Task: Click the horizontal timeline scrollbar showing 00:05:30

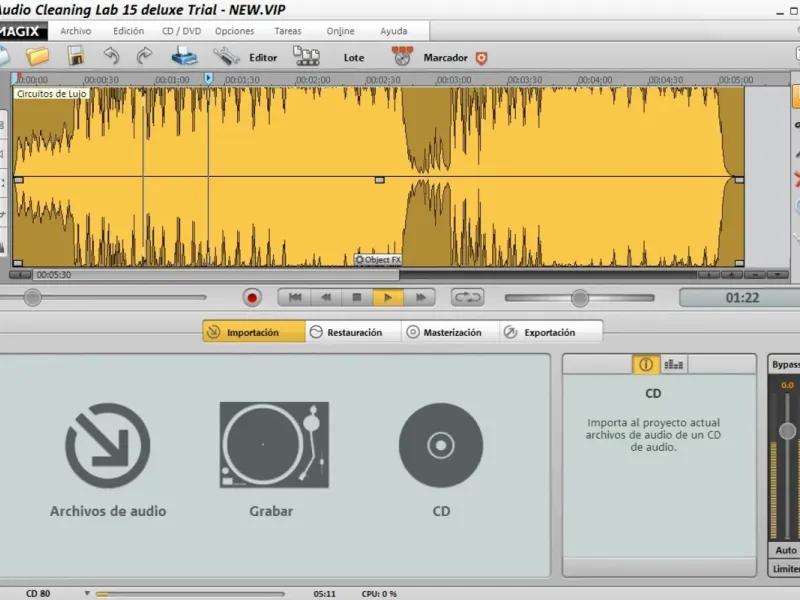Action: click(216, 274)
